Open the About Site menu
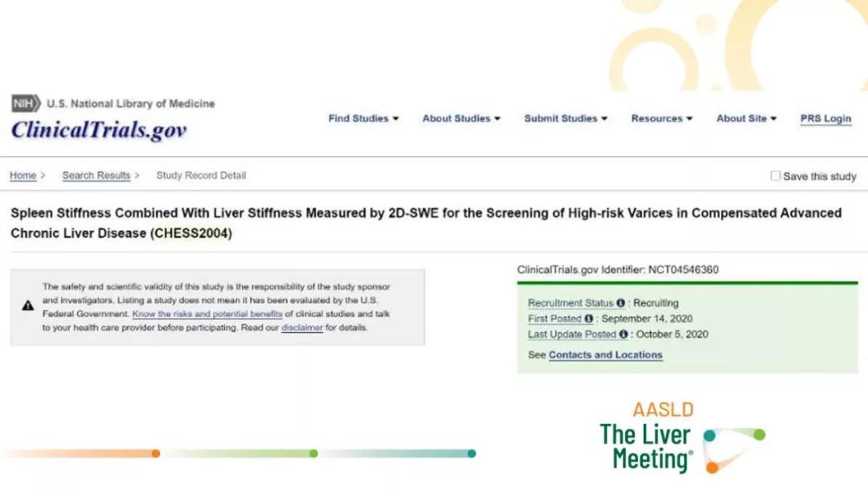This screenshot has width=868, height=489. (746, 118)
